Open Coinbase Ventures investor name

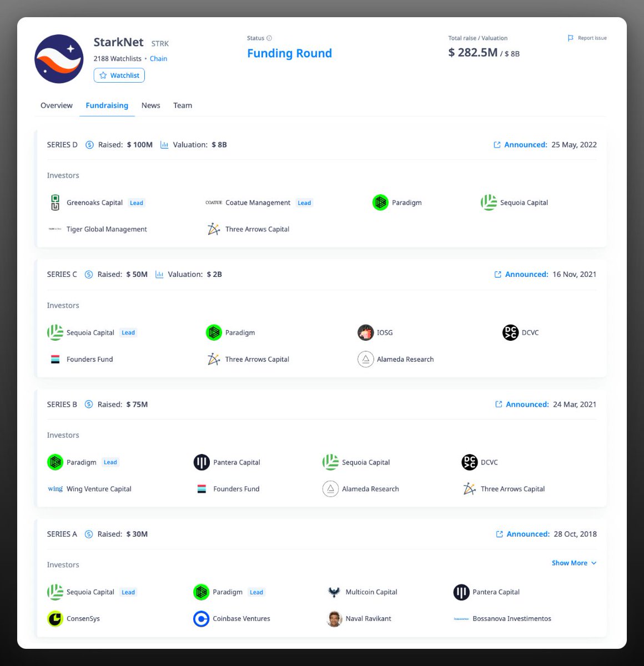(x=241, y=619)
